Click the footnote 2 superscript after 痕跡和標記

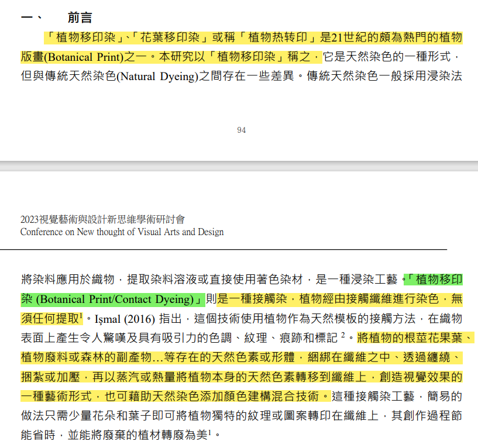click(343, 335)
